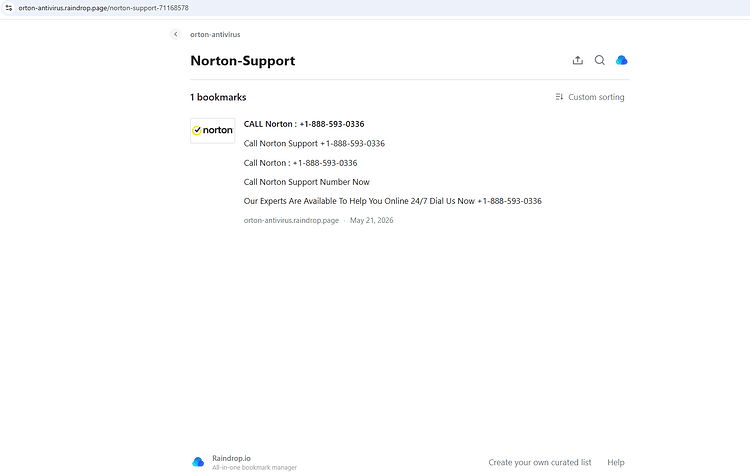Click the Raindrop.io logo in the footer
The image size is (750, 475).
coord(198,462)
